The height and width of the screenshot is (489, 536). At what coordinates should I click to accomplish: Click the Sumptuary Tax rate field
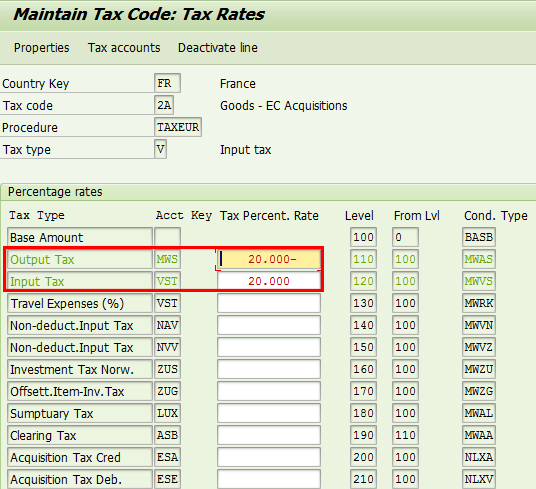[269, 413]
